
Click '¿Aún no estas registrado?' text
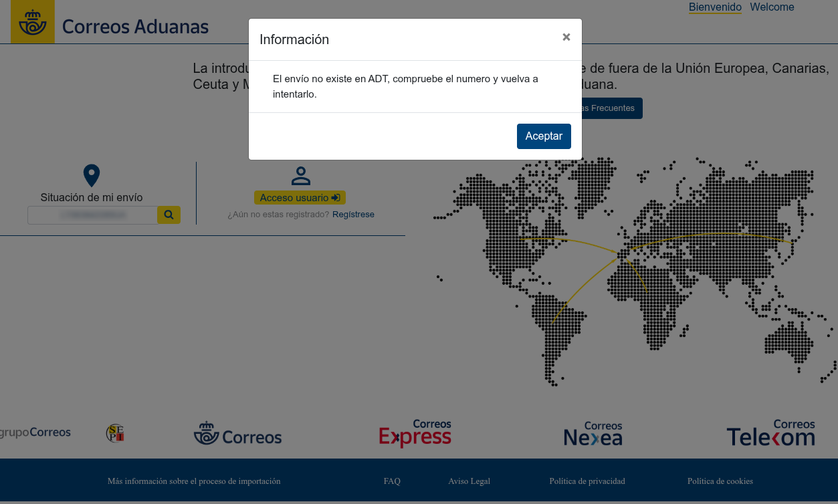[x=278, y=215]
